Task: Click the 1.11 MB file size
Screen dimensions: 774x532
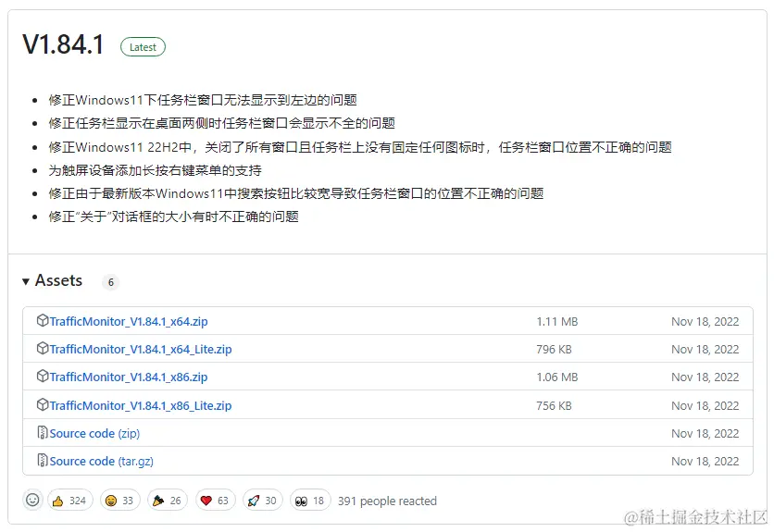Action: tap(556, 322)
